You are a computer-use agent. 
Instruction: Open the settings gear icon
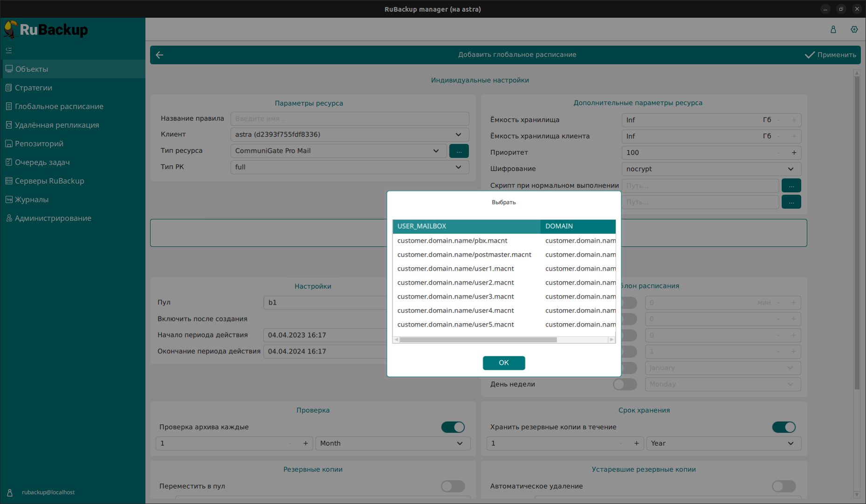854,29
